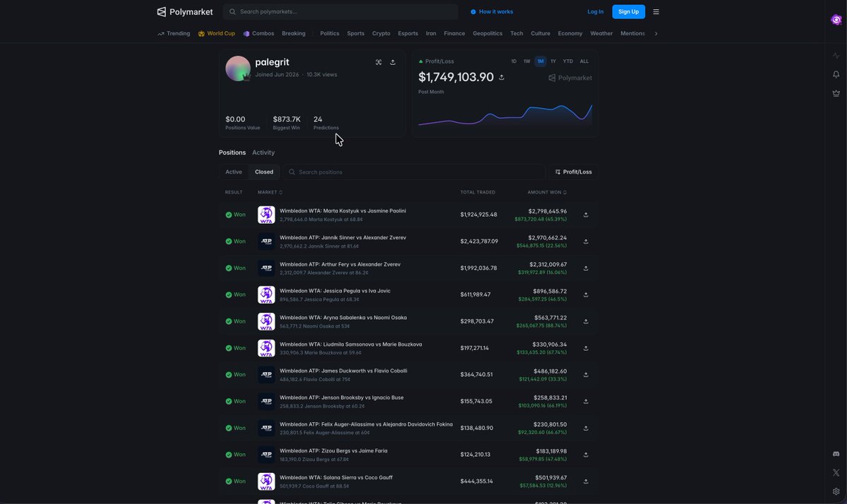
Task: Share the Jessica Pegula vs Iva Jovic position
Action: click(x=586, y=294)
